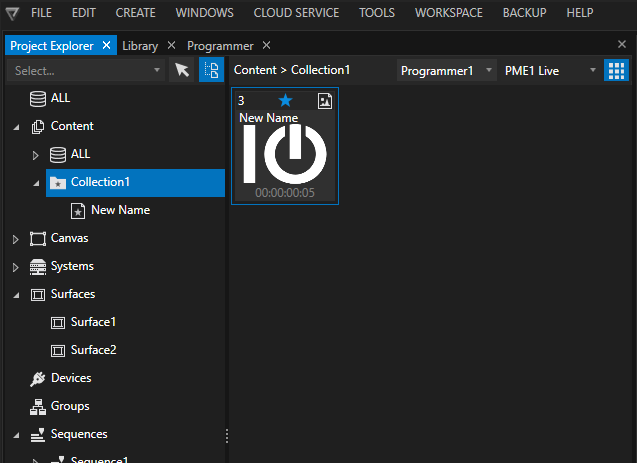Select the Devices tree item
637x463 pixels.
71,378
